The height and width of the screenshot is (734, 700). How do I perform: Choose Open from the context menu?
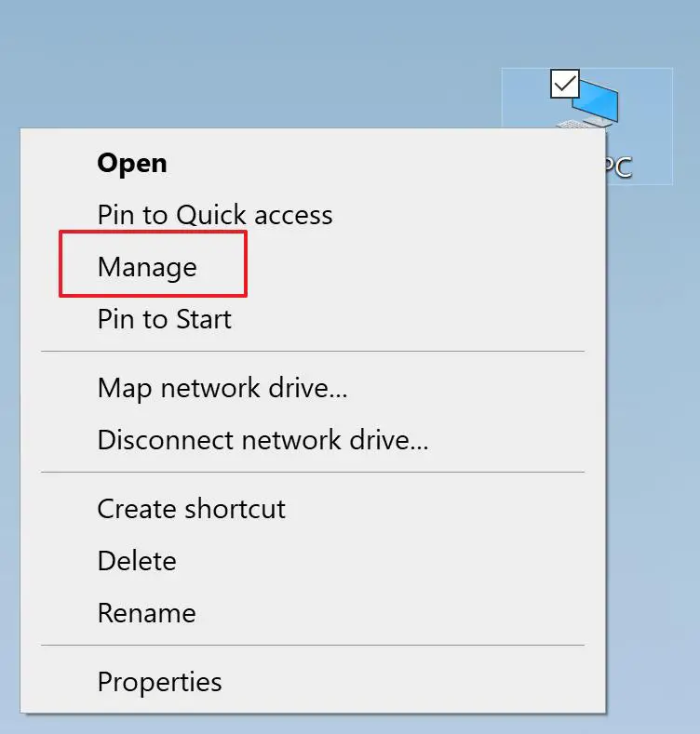click(x=132, y=163)
